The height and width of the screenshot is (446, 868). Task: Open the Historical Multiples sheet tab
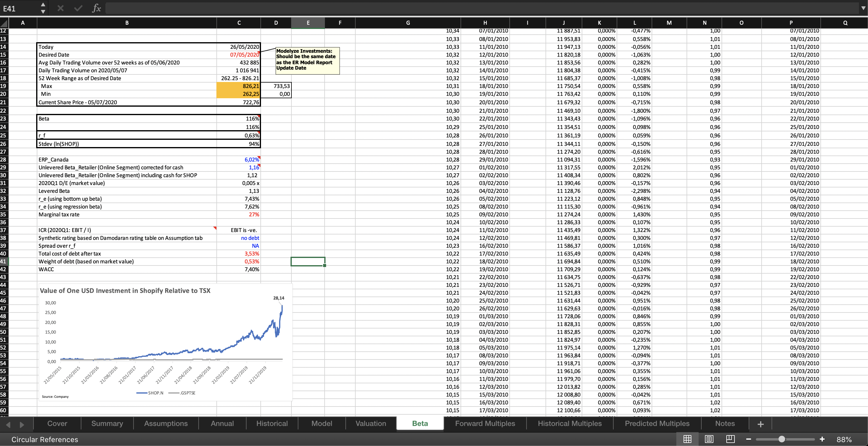pyautogui.click(x=569, y=424)
